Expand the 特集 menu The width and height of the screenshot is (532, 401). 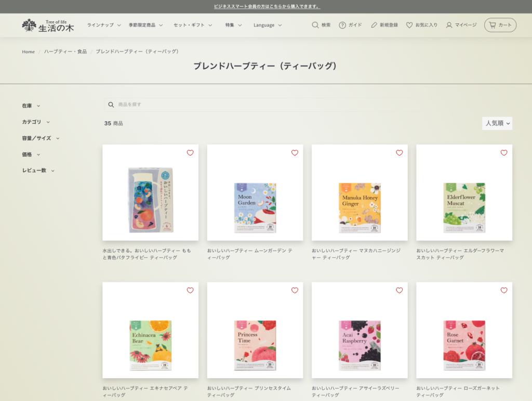tap(233, 25)
